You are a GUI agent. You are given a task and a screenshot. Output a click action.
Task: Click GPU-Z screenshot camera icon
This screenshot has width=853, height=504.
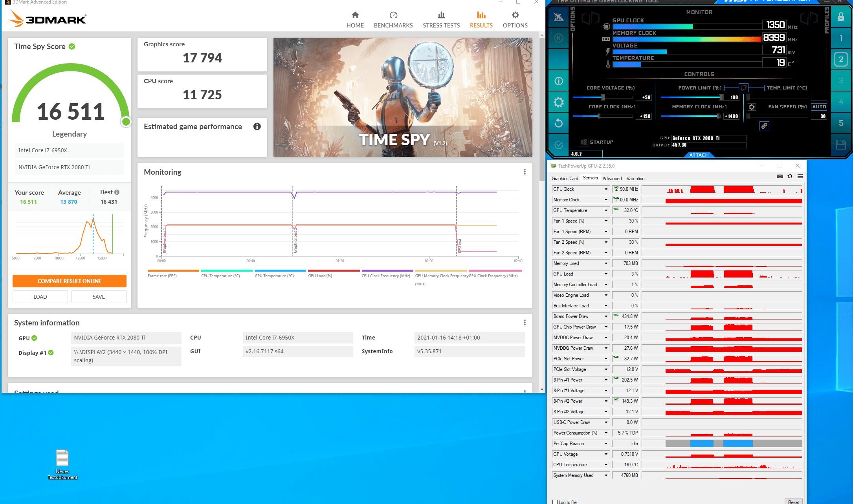pyautogui.click(x=780, y=177)
